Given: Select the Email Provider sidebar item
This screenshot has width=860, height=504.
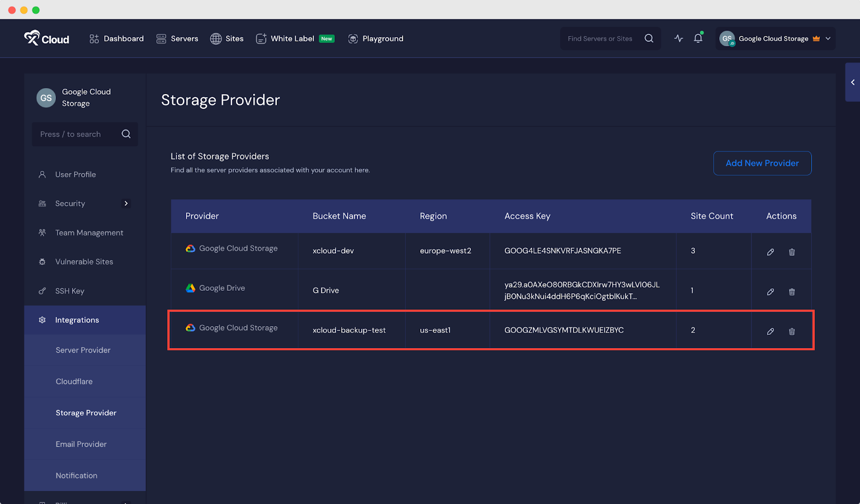Looking at the screenshot, I should (x=81, y=444).
